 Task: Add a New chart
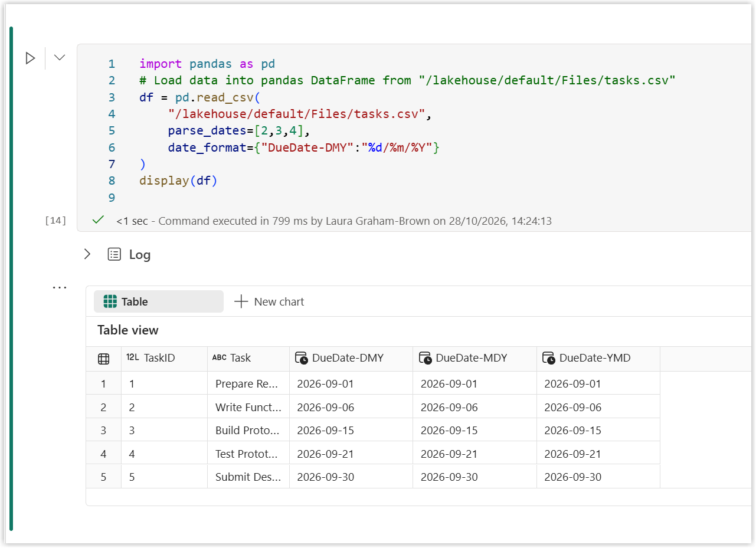click(x=269, y=301)
